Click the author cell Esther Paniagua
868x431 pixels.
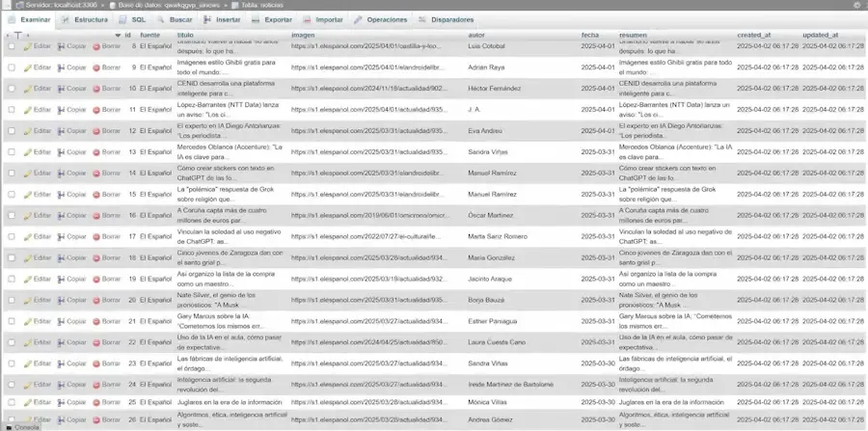click(x=492, y=321)
